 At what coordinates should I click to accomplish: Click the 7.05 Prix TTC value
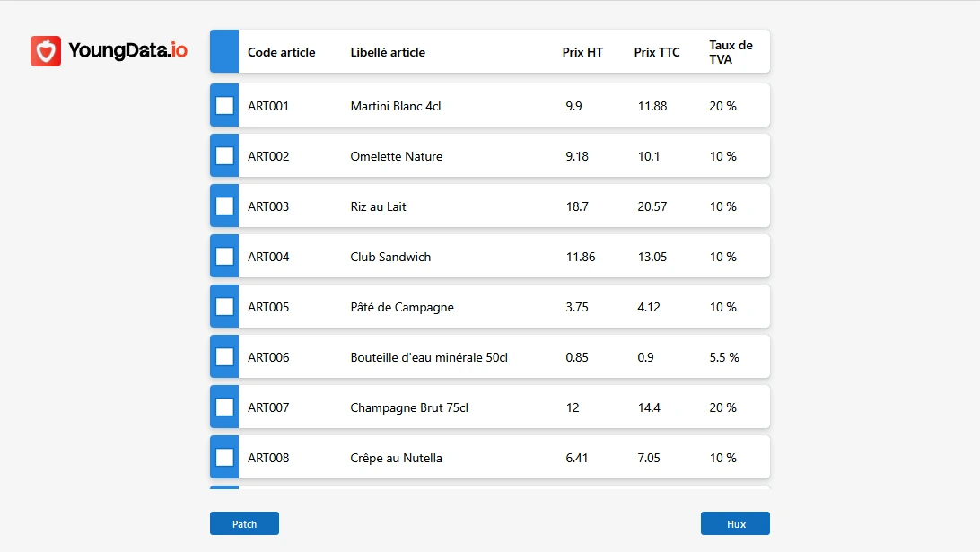pos(649,459)
